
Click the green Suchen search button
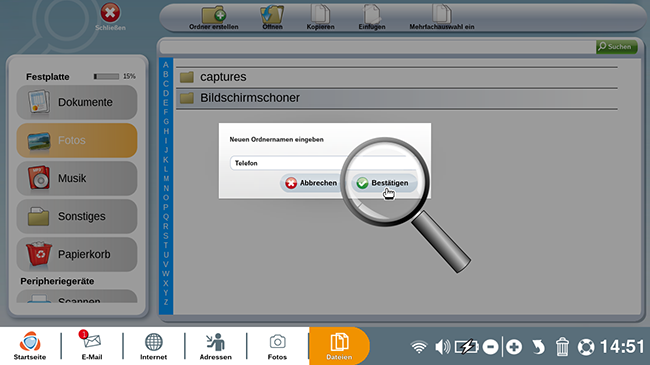pyautogui.click(x=616, y=46)
